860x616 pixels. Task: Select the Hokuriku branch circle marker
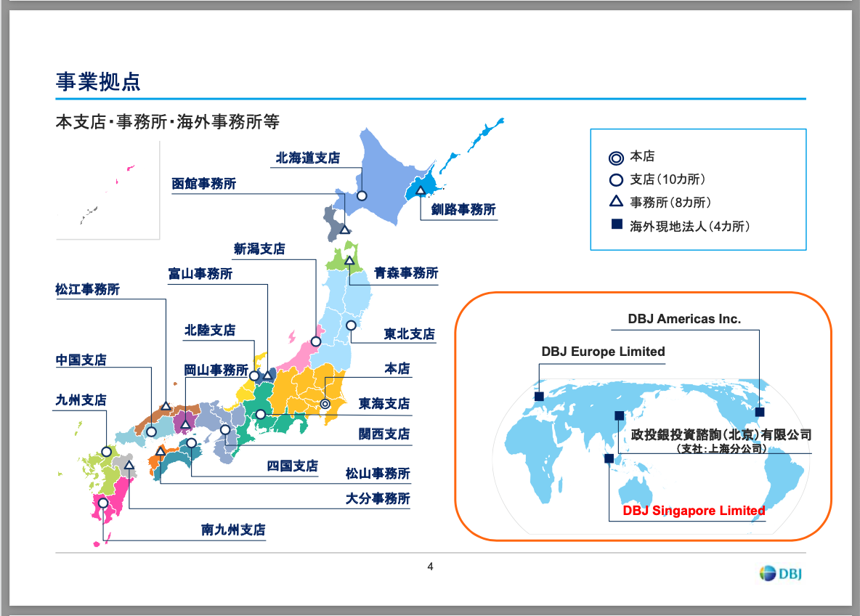click(254, 376)
